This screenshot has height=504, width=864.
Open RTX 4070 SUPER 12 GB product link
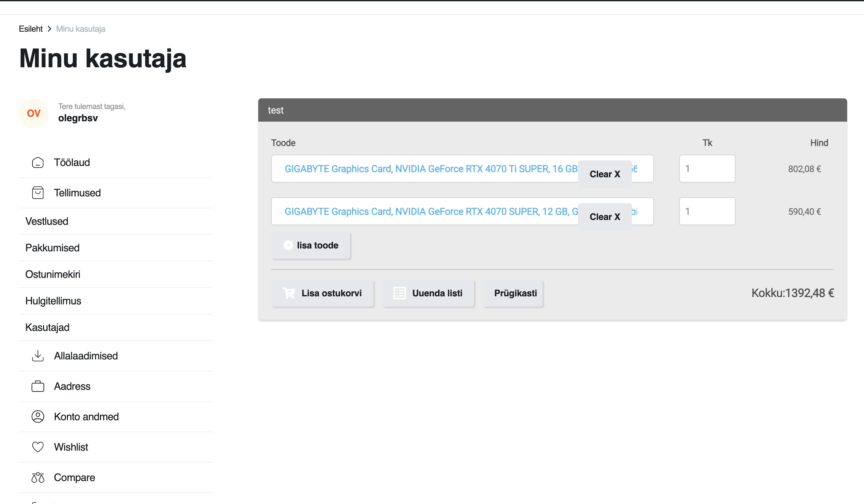[x=431, y=212]
